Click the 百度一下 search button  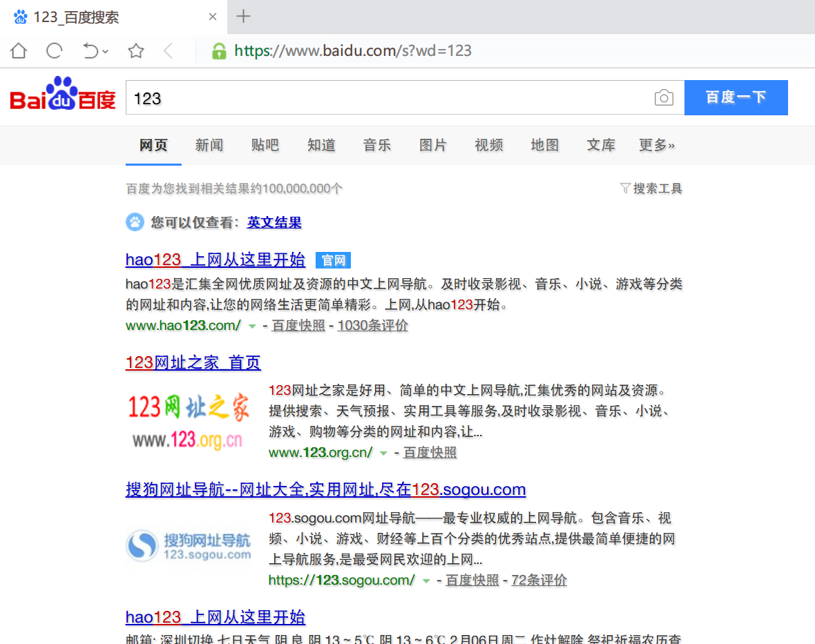[x=736, y=97]
